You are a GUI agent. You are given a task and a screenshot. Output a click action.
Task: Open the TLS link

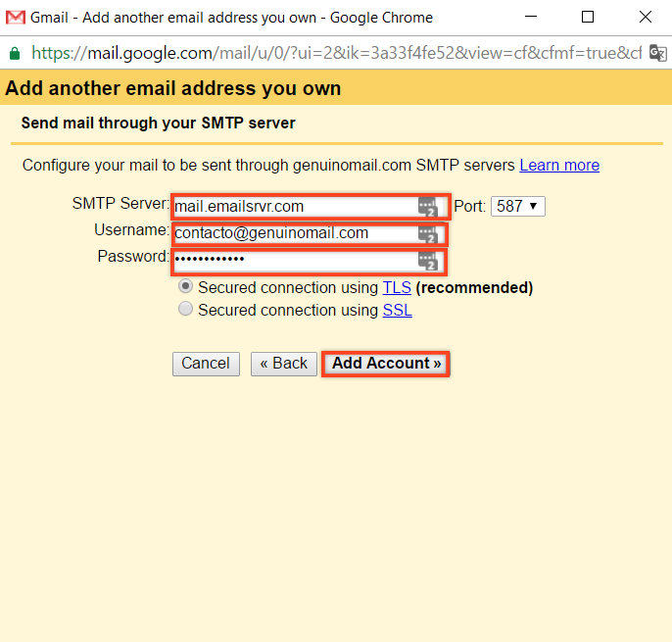tap(397, 287)
